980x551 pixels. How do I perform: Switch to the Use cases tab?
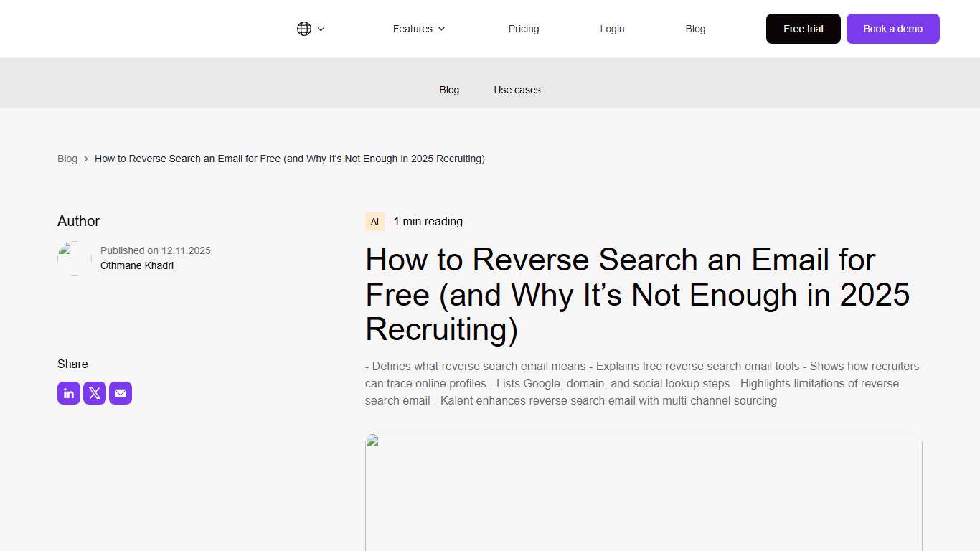[x=517, y=89]
